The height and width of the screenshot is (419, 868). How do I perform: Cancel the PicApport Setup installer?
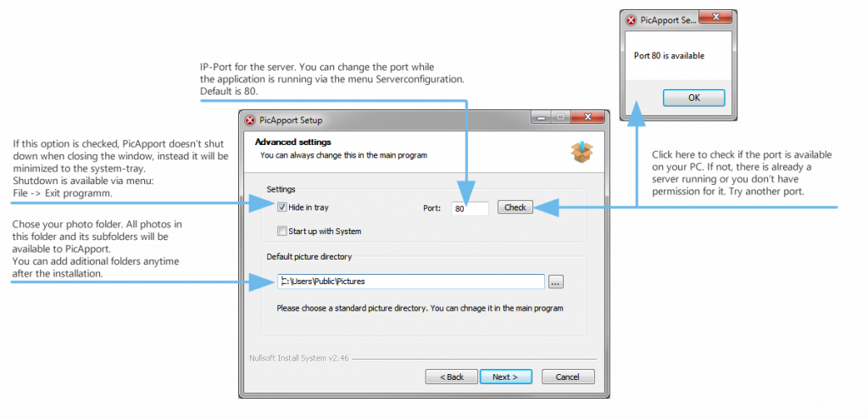click(568, 377)
